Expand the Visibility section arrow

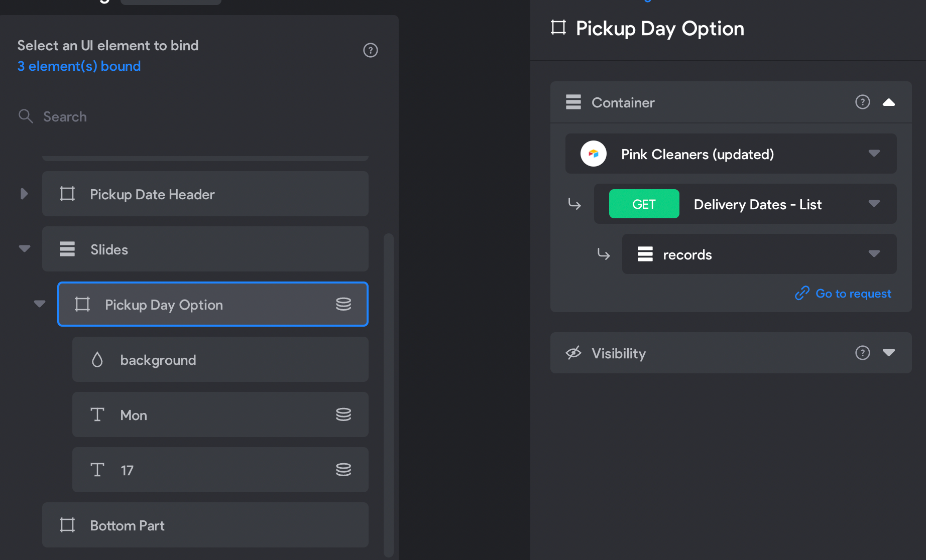pyautogui.click(x=889, y=353)
